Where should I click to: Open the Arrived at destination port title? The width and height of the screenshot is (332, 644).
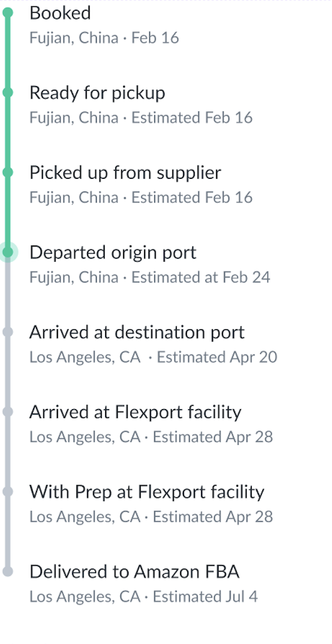[137, 332]
